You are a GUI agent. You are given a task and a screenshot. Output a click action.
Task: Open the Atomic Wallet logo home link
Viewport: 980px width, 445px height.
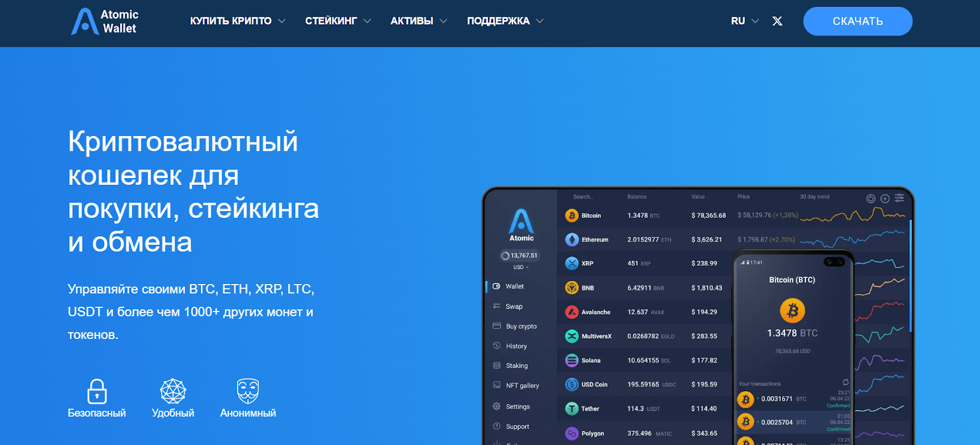(105, 21)
